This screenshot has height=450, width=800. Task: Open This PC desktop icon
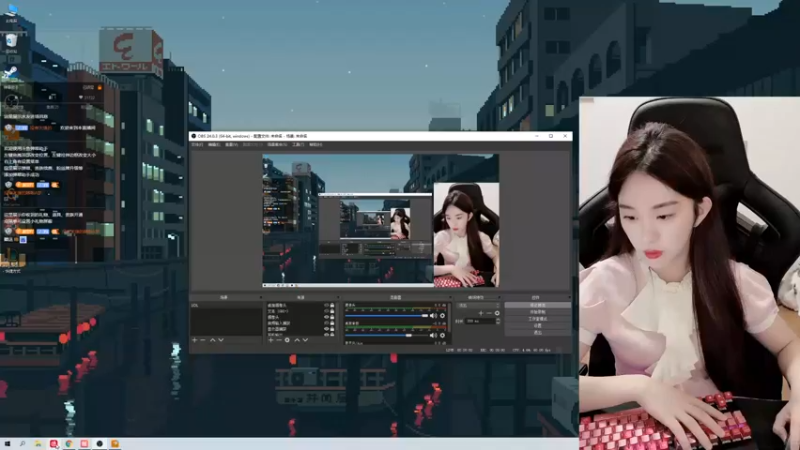coord(11,12)
